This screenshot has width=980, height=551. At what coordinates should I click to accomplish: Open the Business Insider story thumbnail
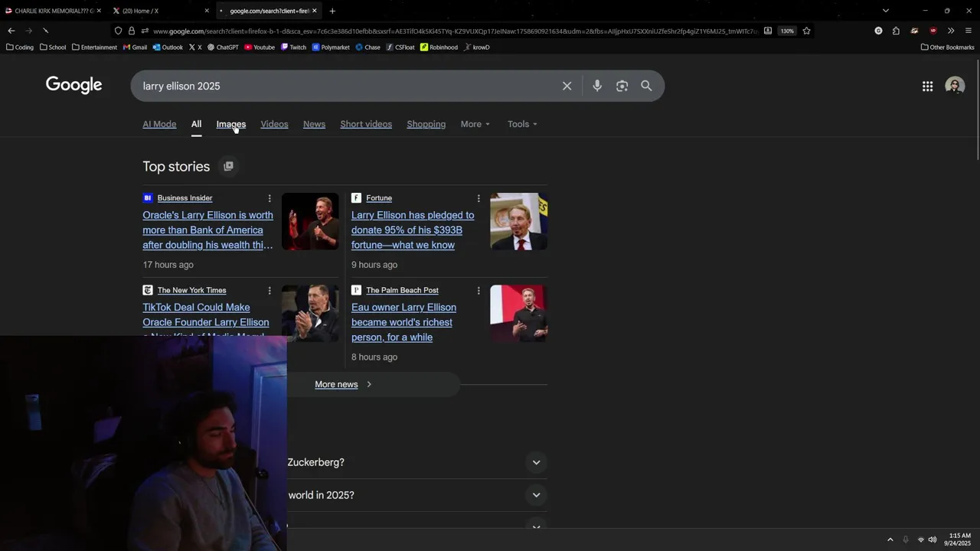[x=310, y=221]
